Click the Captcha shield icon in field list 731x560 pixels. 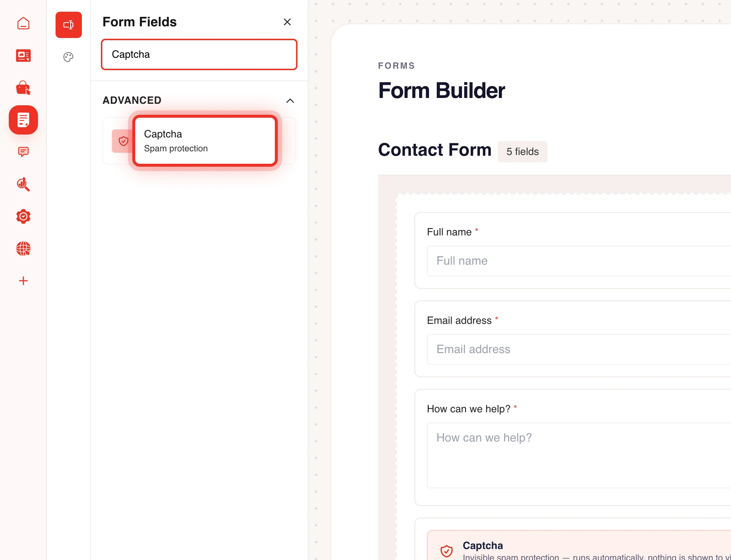coord(123,141)
